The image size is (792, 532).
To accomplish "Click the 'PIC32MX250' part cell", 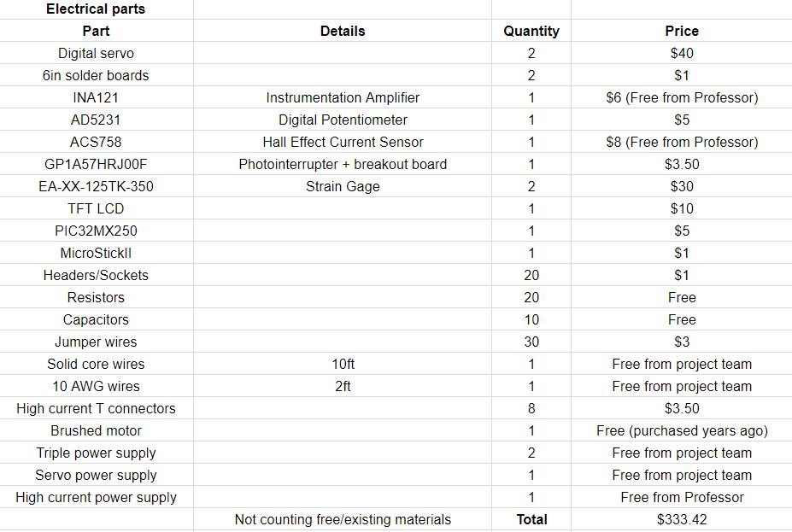I will click(96, 231).
